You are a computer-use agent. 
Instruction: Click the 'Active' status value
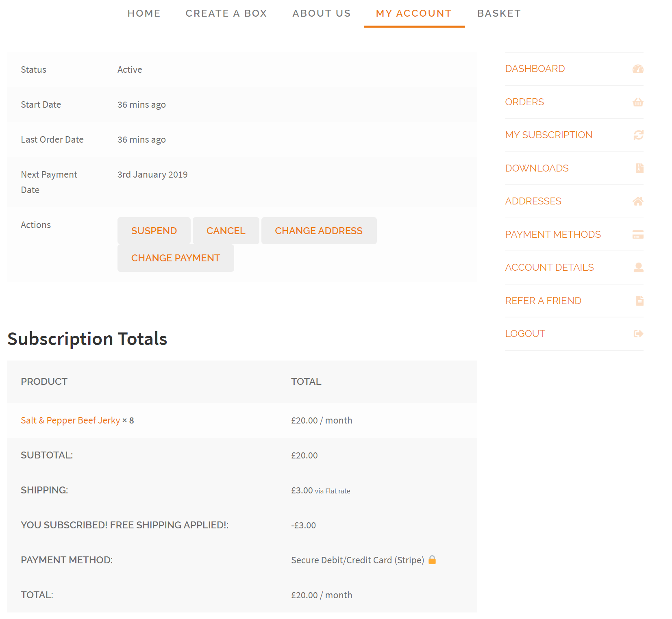coord(130,70)
